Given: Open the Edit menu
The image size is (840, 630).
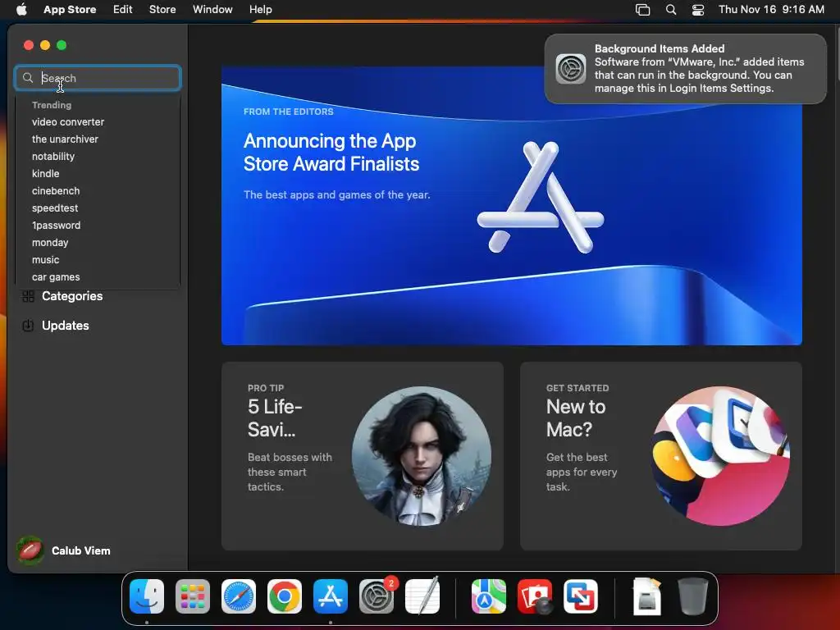Looking at the screenshot, I should [x=123, y=9].
